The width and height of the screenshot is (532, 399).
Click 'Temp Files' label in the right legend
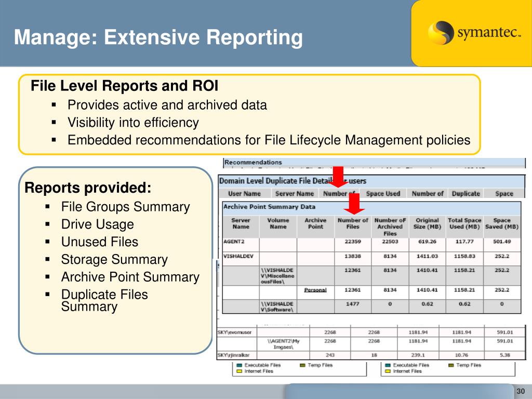click(x=469, y=365)
